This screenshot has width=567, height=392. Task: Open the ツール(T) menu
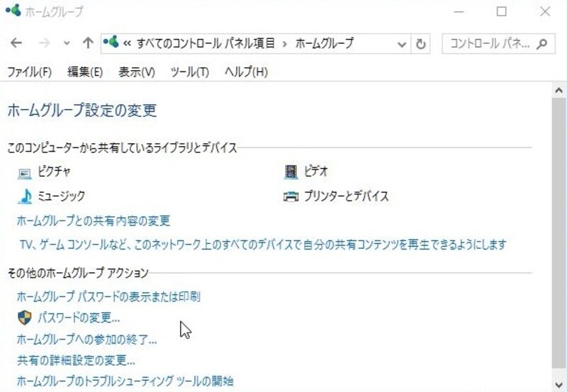click(x=190, y=72)
